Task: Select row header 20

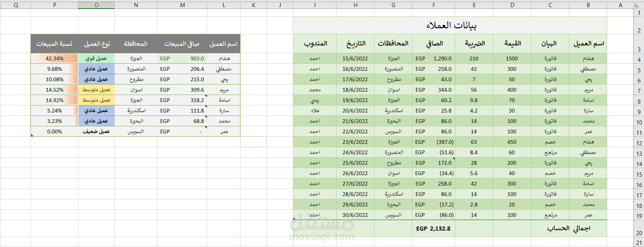Action: click(639, 228)
